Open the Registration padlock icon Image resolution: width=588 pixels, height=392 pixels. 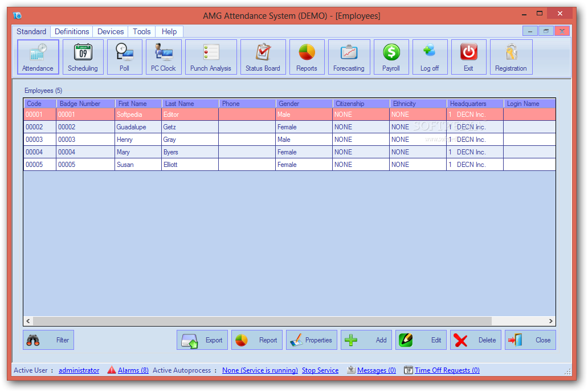click(x=511, y=57)
